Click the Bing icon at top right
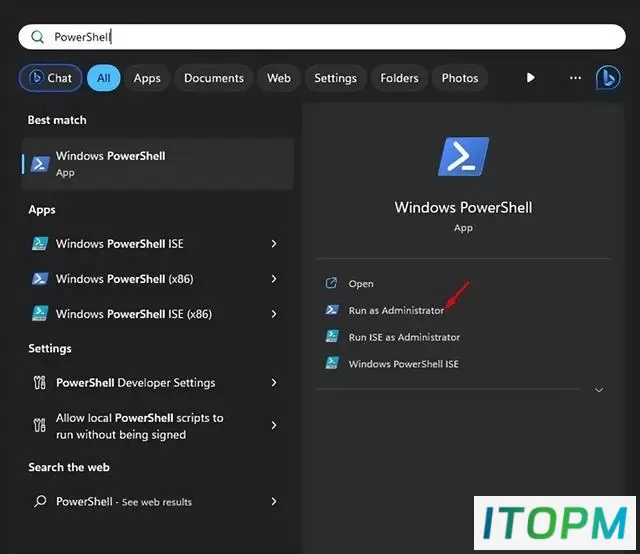The height and width of the screenshot is (554, 640). [608, 78]
